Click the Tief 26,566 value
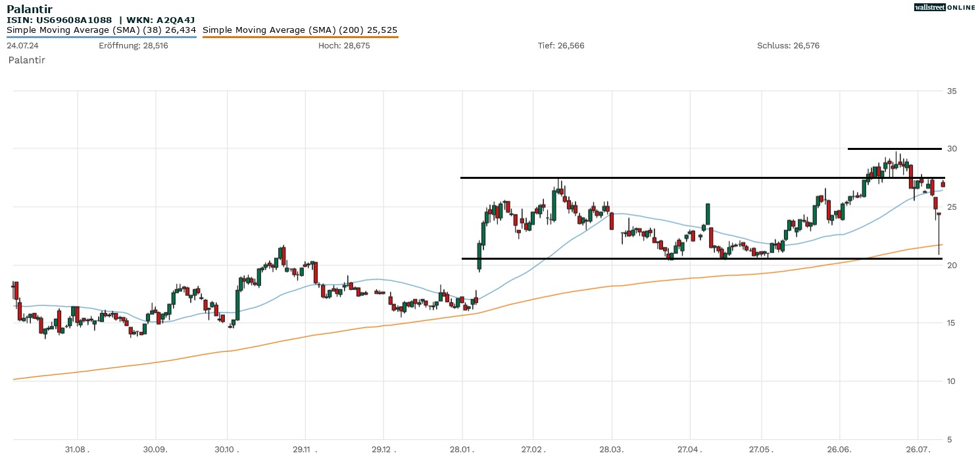Image resolution: width=980 pixels, height=453 pixels. 561,46
